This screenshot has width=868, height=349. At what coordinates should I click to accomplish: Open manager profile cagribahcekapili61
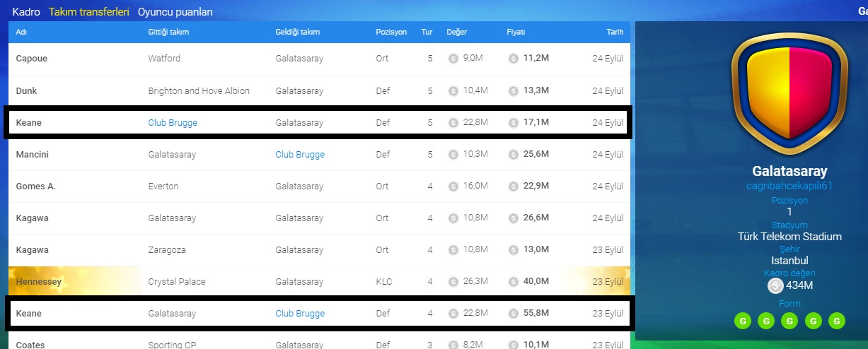click(789, 186)
